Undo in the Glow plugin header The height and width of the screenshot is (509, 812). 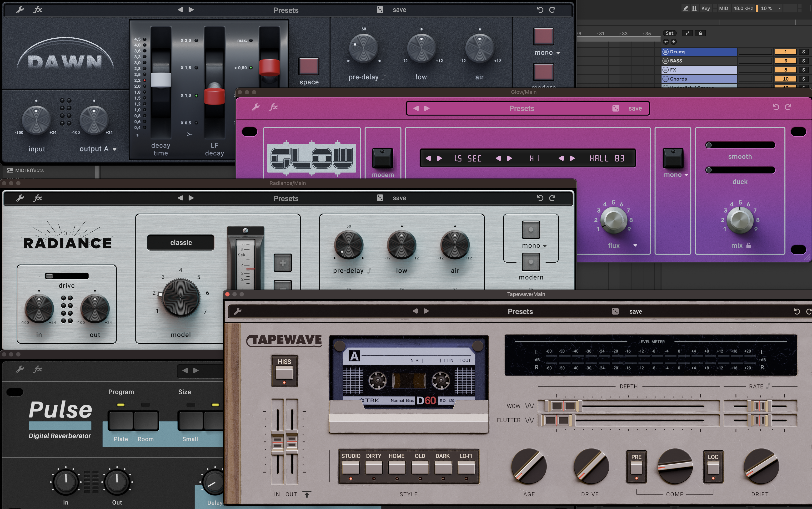point(776,107)
